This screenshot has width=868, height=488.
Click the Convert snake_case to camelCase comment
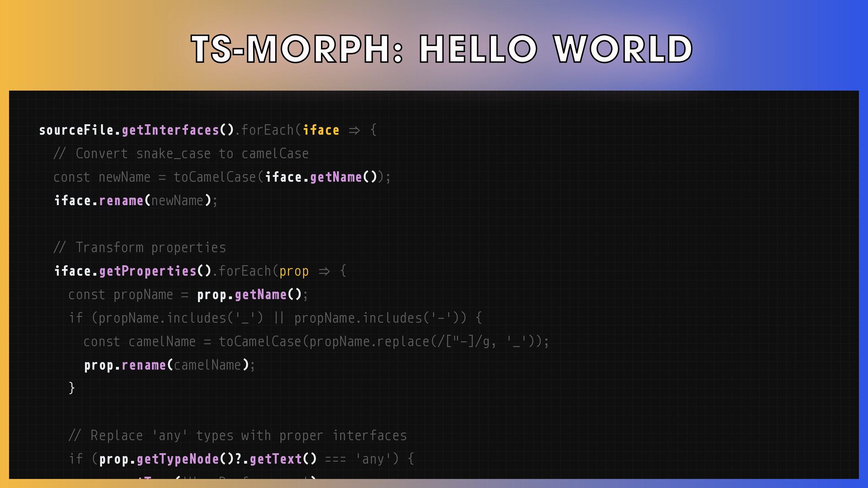pyautogui.click(x=181, y=154)
